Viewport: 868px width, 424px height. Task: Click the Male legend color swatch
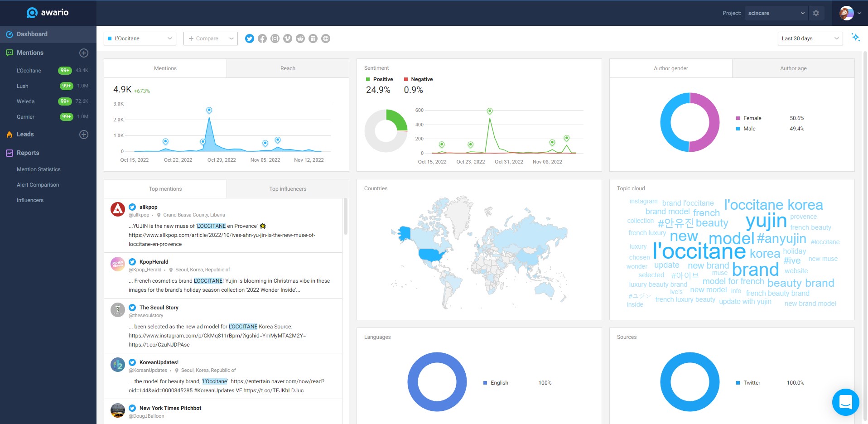pos(738,129)
